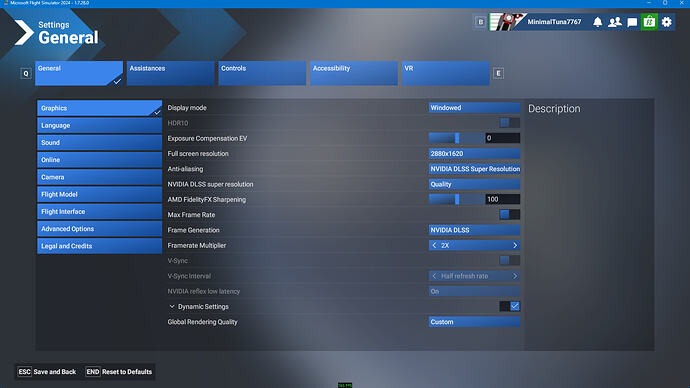This screenshot has width=690, height=388.
Task: Open Display mode Windowed dropdown
Action: pos(474,108)
